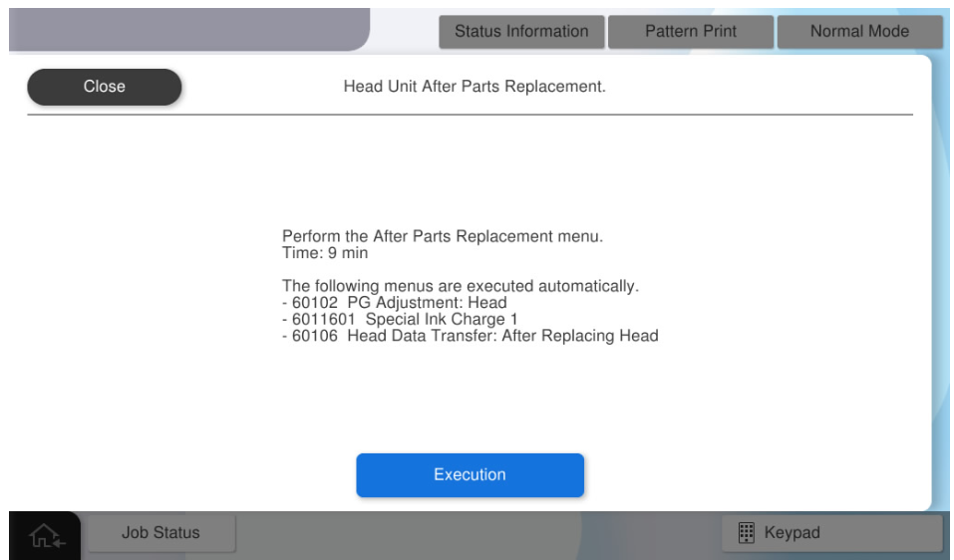Click the 'Time: 9 min' line
Image resolution: width=954 pixels, height=560 pixels.
[325, 253]
